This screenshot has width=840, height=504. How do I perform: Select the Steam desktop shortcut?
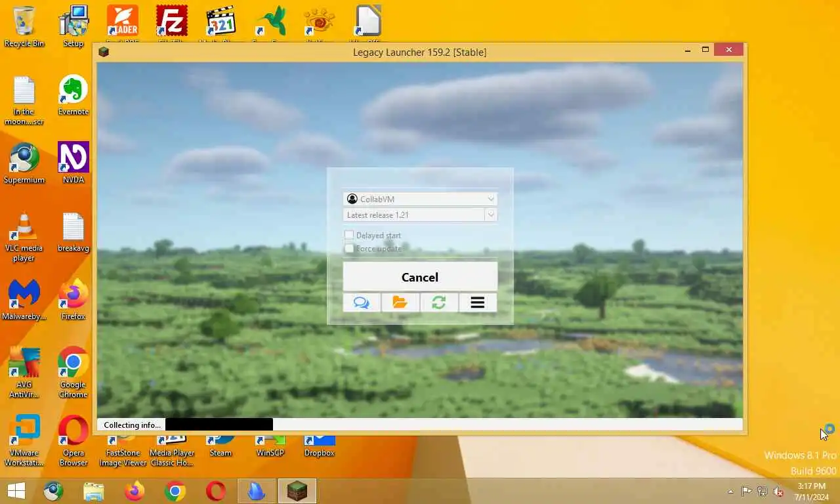[220, 448]
